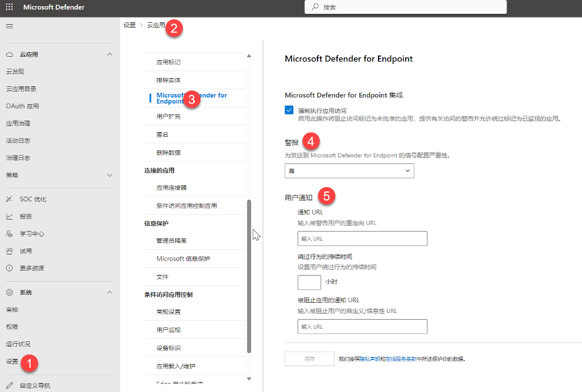This screenshot has width=582, height=392.
Task: Click the 条件访问应用控制 section heading
Action: [168, 295]
